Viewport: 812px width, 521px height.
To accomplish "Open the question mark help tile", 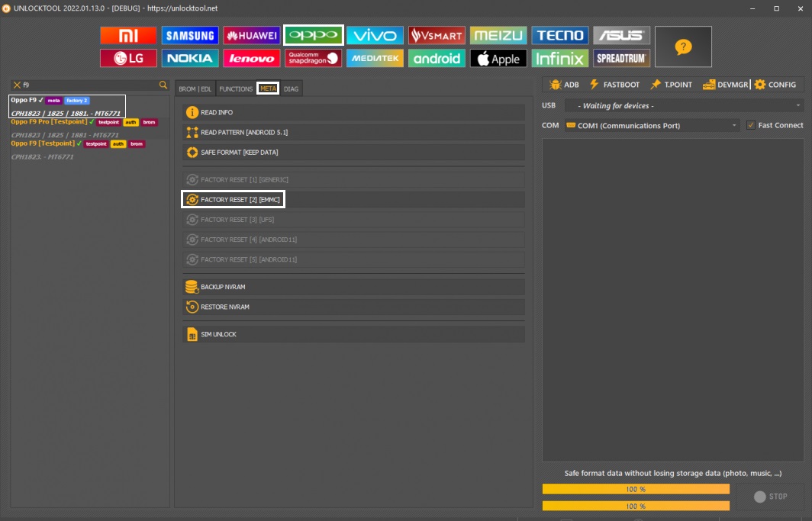I will click(683, 47).
